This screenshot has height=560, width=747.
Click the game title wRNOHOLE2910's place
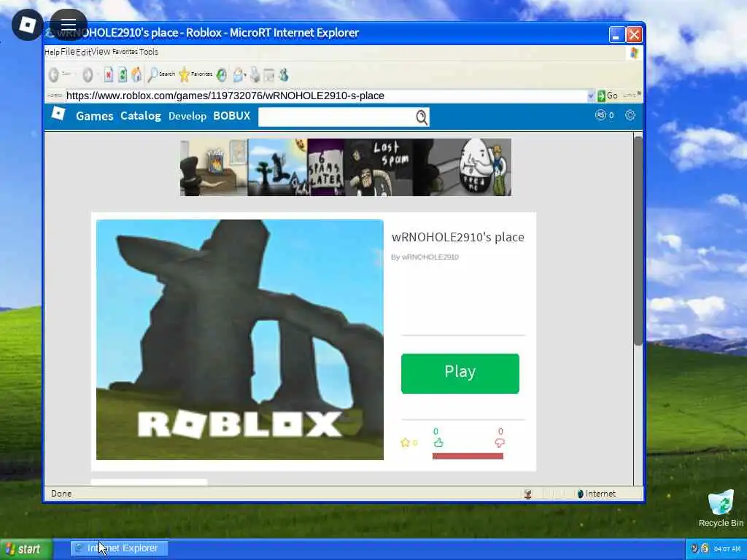coord(458,237)
